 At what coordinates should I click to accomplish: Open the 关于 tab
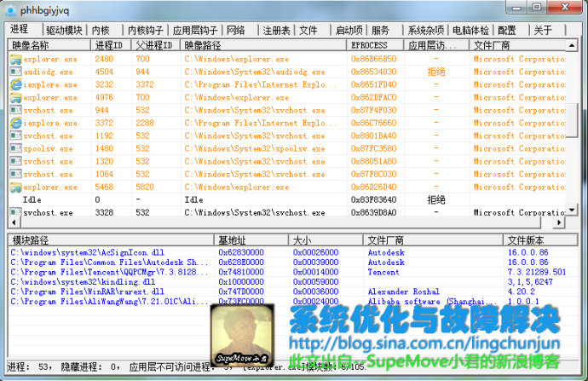[543, 30]
